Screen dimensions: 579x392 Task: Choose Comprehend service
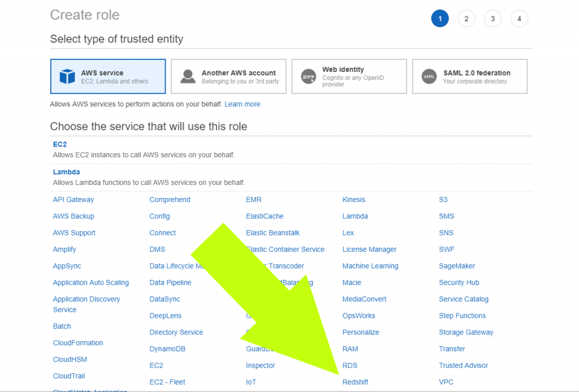tap(170, 200)
